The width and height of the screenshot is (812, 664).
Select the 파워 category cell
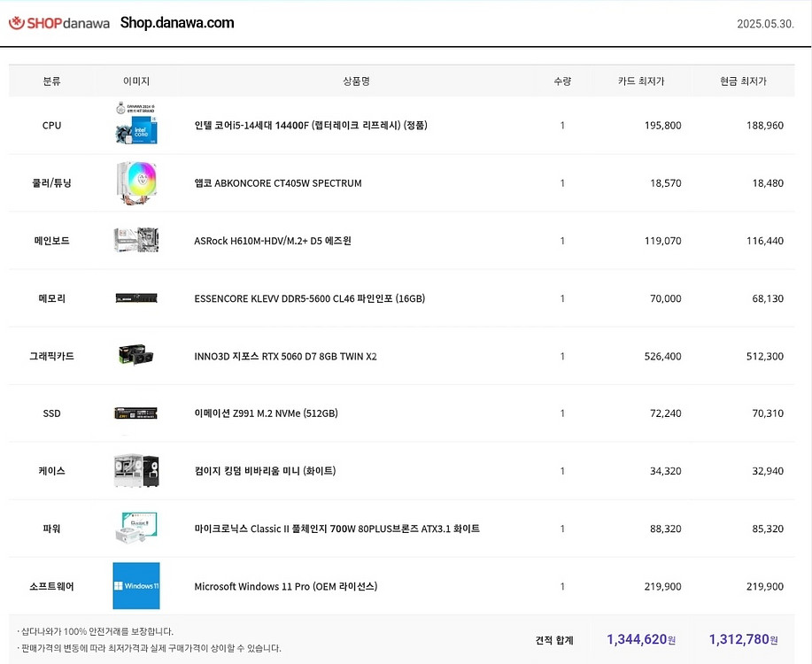(x=51, y=529)
